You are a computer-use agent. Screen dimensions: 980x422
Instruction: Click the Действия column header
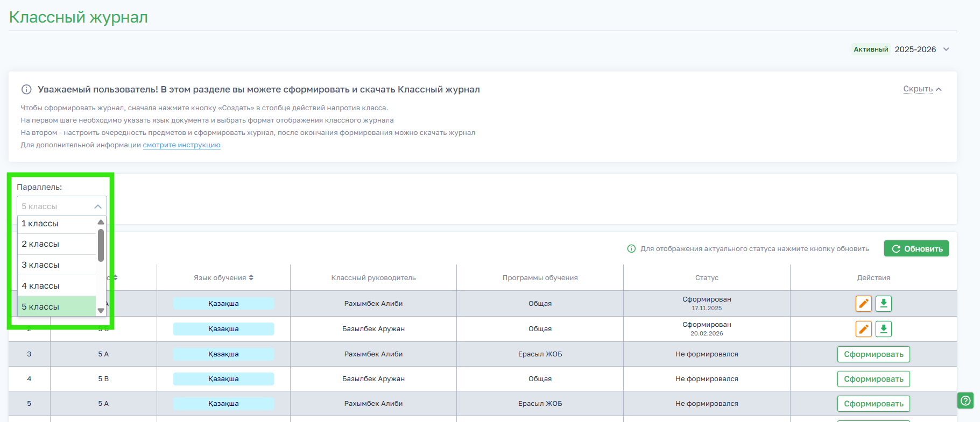pos(873,278)
